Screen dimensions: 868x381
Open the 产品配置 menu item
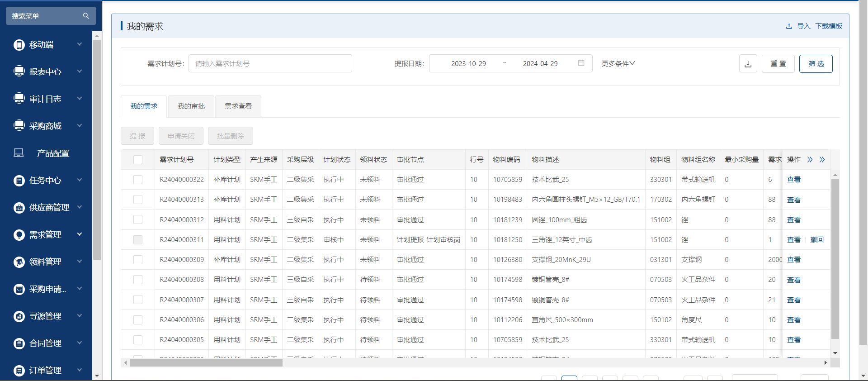pyautogui.click(x=46, y=153)
